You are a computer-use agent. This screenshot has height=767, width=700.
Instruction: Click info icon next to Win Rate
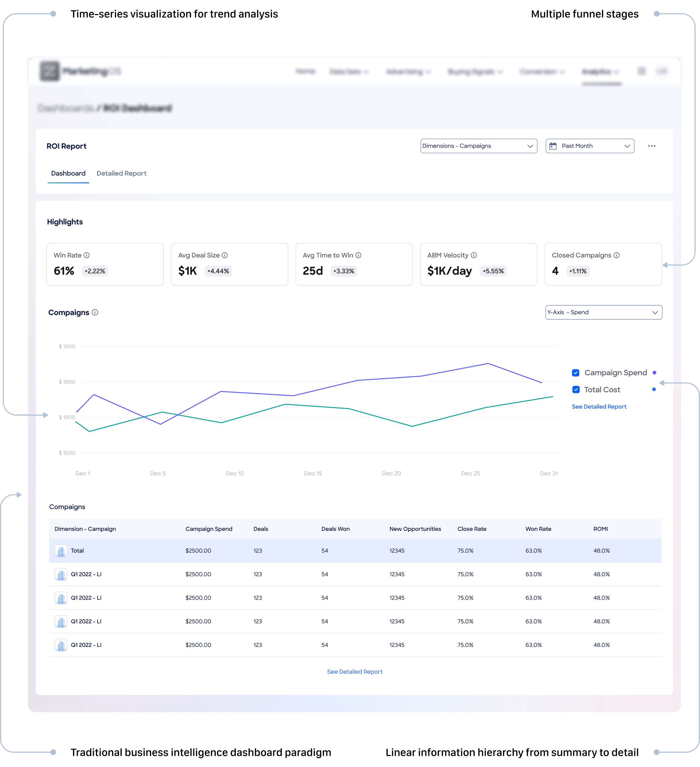(x=87, y=255)
